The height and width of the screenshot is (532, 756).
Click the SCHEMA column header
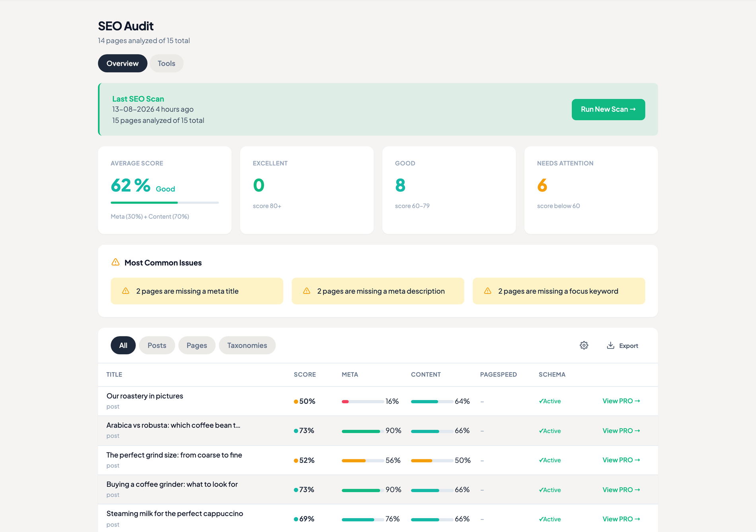(552, 375)
